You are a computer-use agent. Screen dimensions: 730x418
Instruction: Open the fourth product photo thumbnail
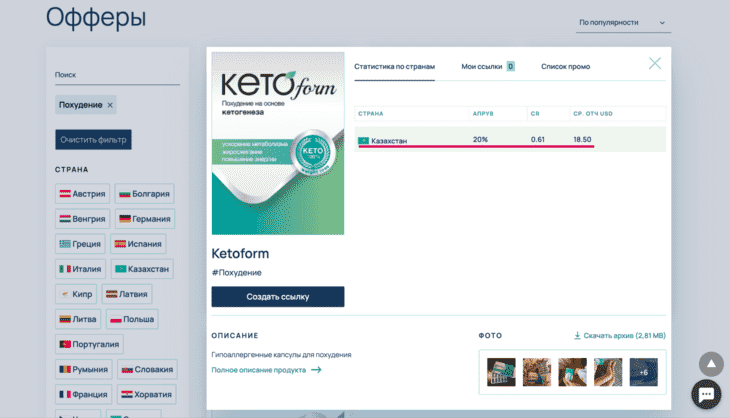click(x=608, y=372)
